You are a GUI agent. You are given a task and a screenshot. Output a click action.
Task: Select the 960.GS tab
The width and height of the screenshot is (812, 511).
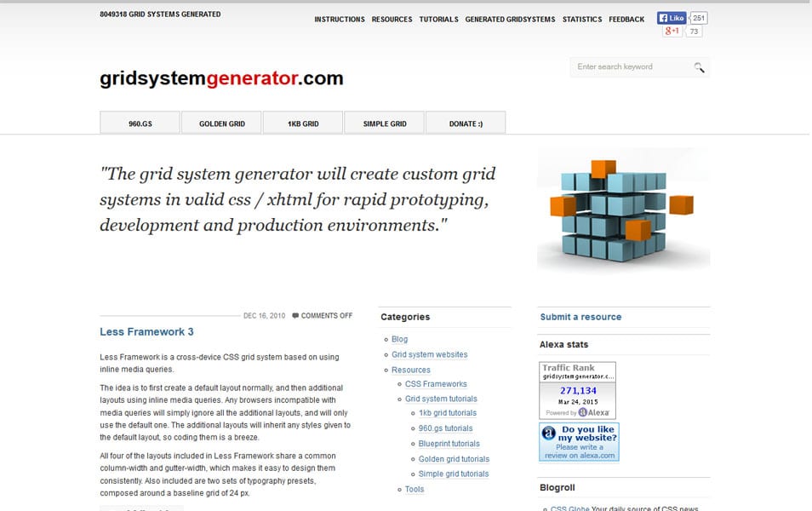tap(140, 123)
